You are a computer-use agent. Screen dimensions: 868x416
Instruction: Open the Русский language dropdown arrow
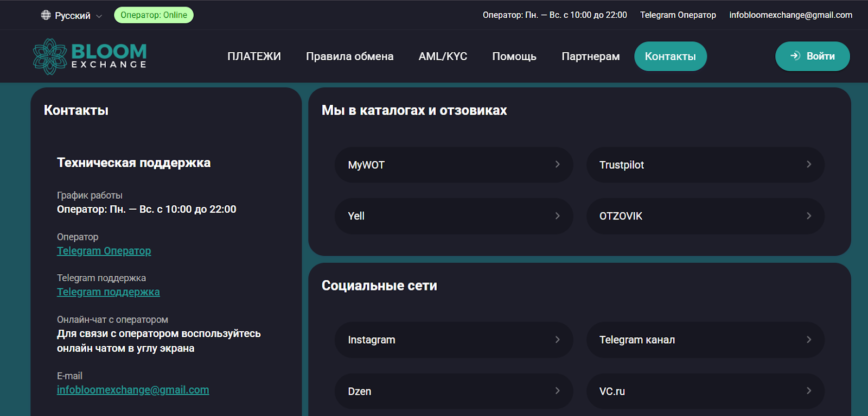pyautogui.click(x=99, y=16)
